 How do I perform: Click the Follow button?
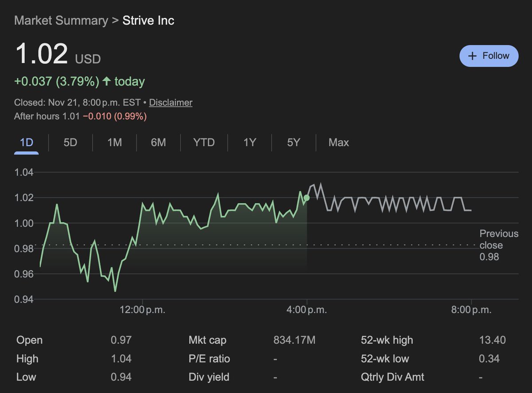[x=489, y=56]
